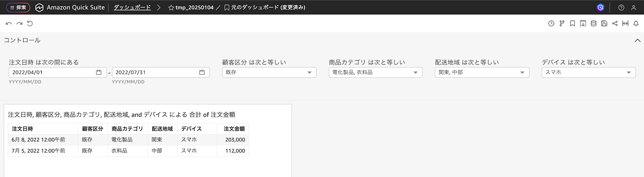Expand the 商品カテゴリ filter dropdown
The height and width of the screenshot is (177, 644).
(x=375, y=72)
